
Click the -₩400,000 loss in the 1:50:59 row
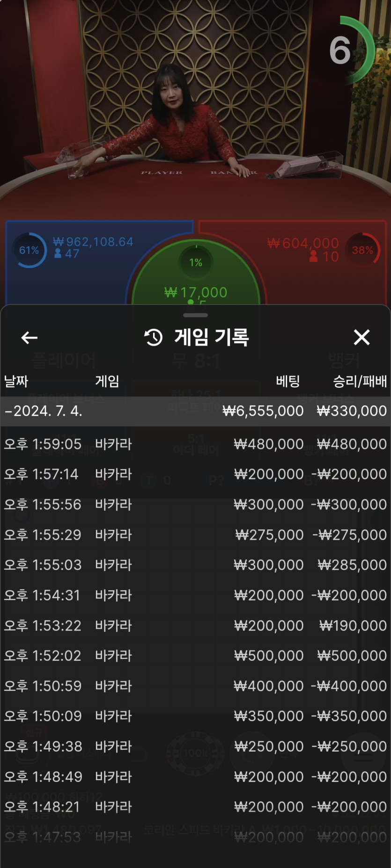click(349, 686)
